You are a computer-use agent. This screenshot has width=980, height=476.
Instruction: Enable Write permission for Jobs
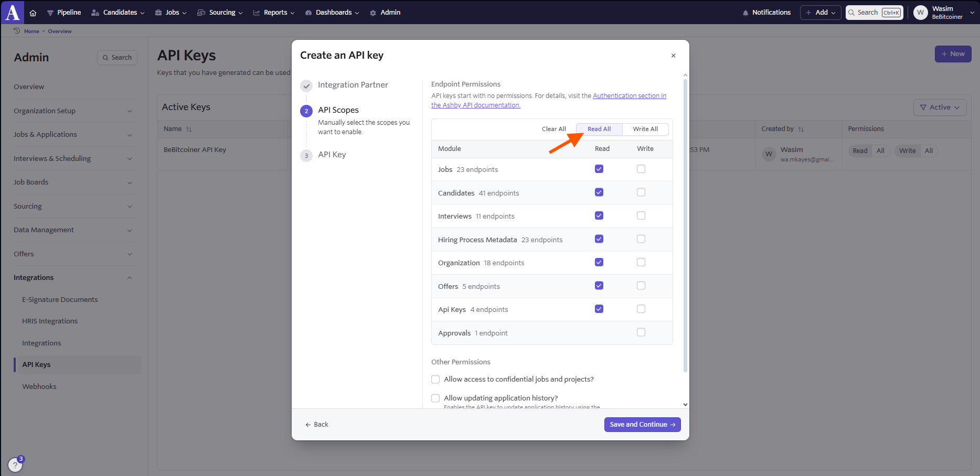[x=641, y=169]
